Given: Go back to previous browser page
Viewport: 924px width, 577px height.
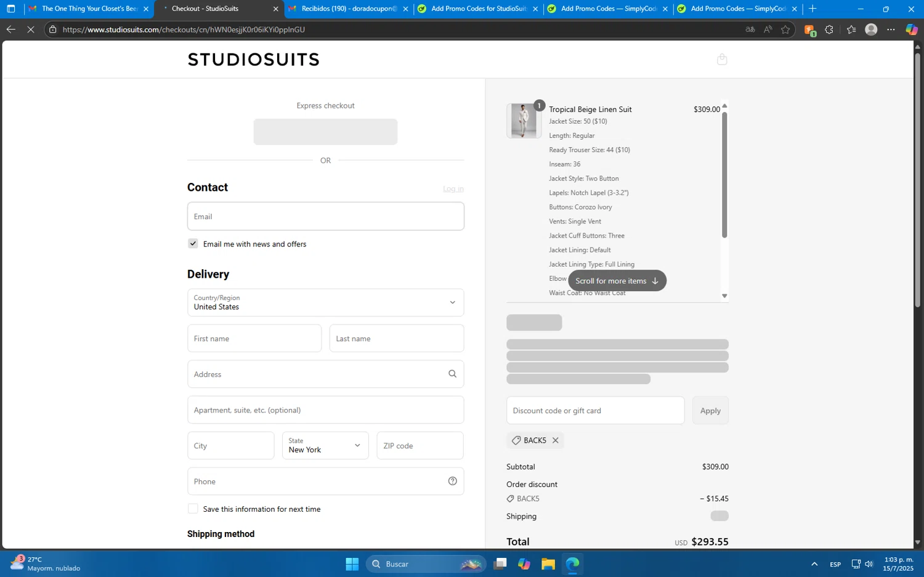Looking at the screenshot, I should pos(11,30).
